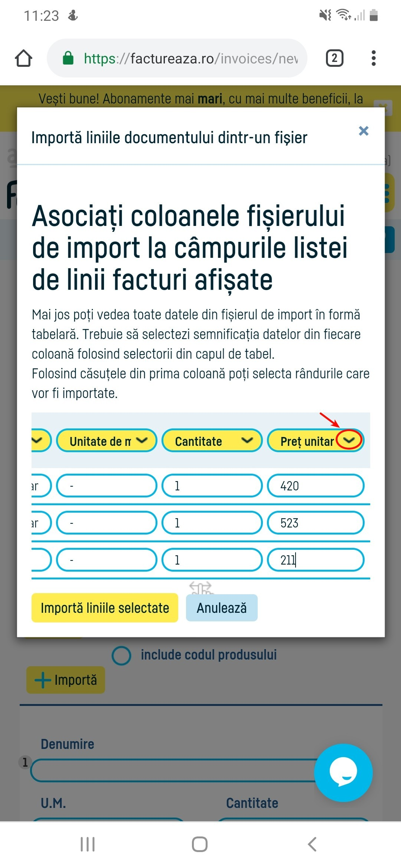Click the home icon in Chrome toolbar
This screenshot has width=401, height=868.
coord(24,58)
